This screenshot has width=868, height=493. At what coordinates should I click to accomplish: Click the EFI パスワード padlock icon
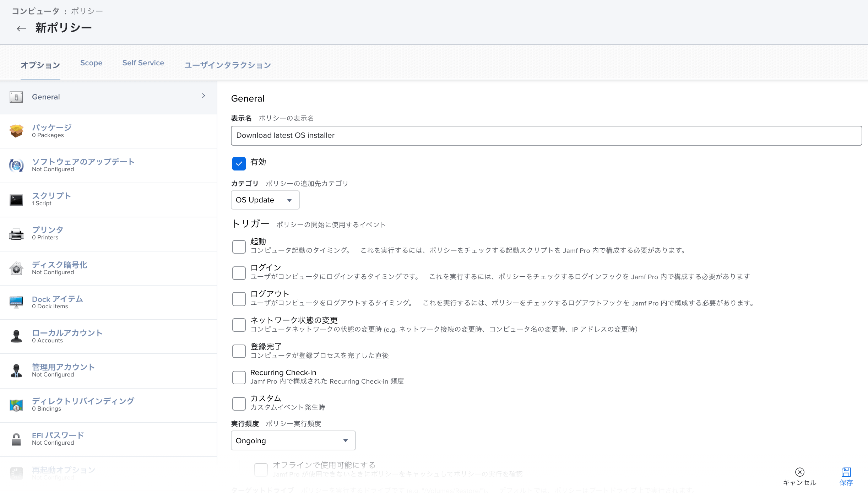coord(16,439)
